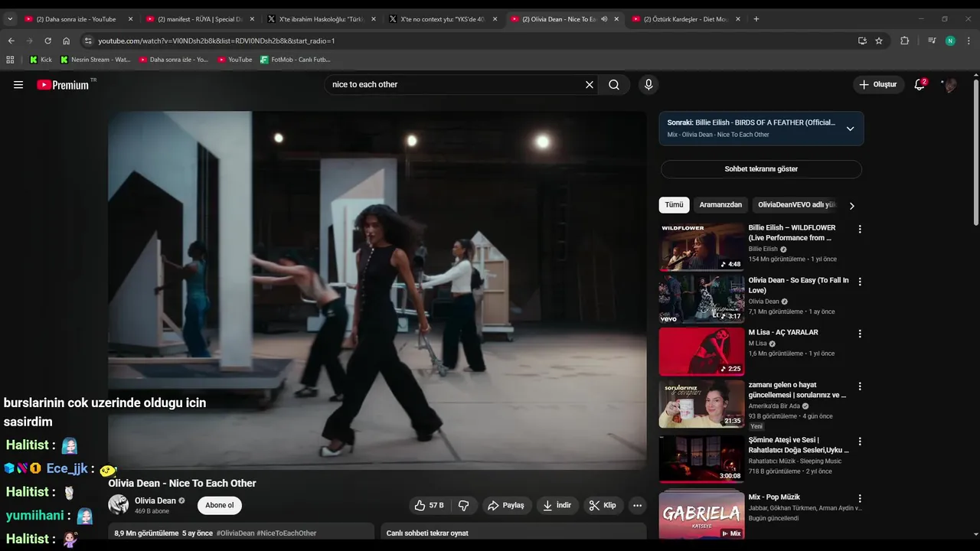980x551 pixels.
Task: Open the Chrome profile N avatar
Action: (950, 41)
